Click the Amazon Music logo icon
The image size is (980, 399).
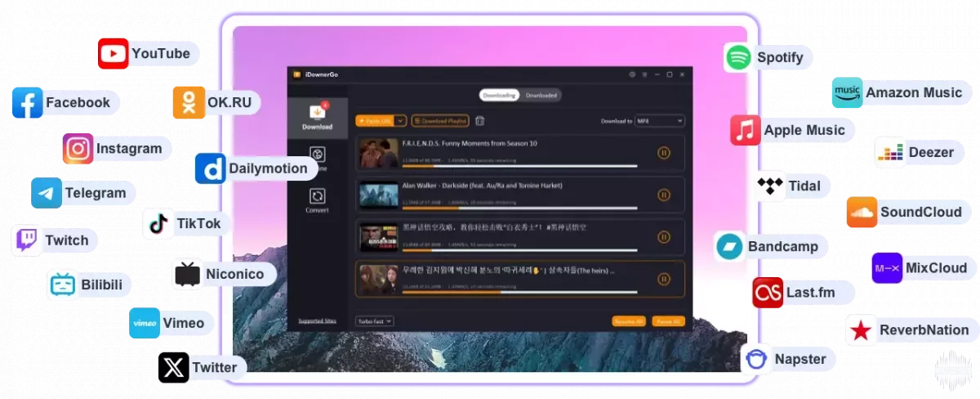pos(847,92)
